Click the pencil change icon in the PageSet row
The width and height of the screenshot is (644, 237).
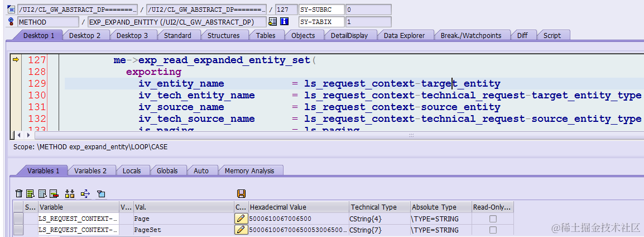[x=241, y=230]
